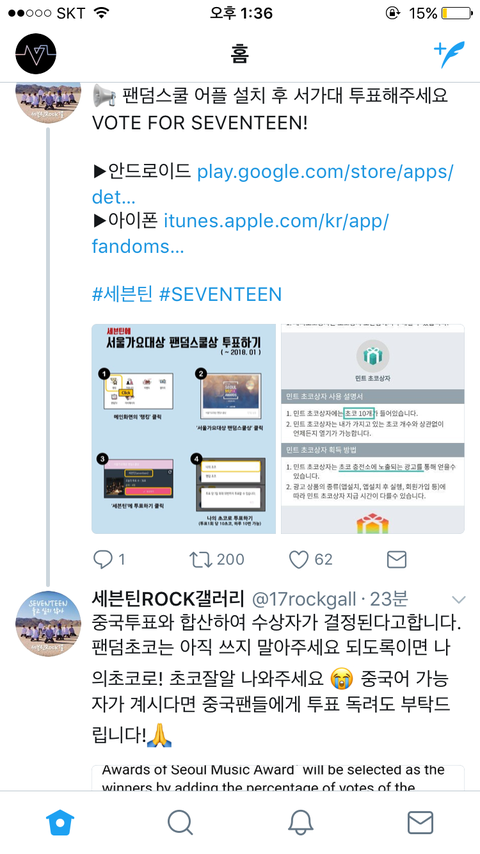Tap the #세븐틴 hashtag

coord(123,294)
